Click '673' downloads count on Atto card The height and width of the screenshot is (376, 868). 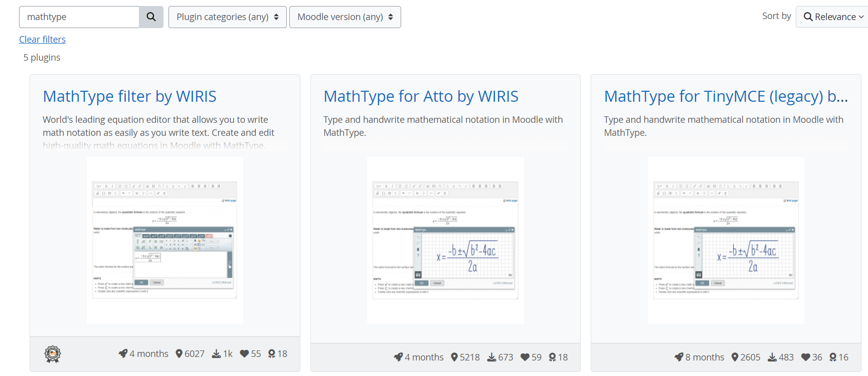[x=505, y=357]
